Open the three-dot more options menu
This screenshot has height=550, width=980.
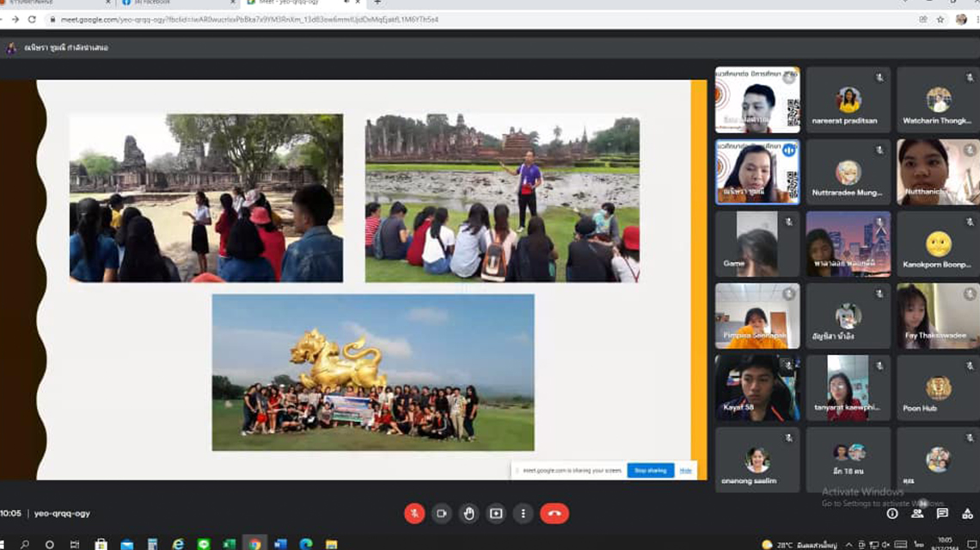pyautogui.click(x=524, y=513)
